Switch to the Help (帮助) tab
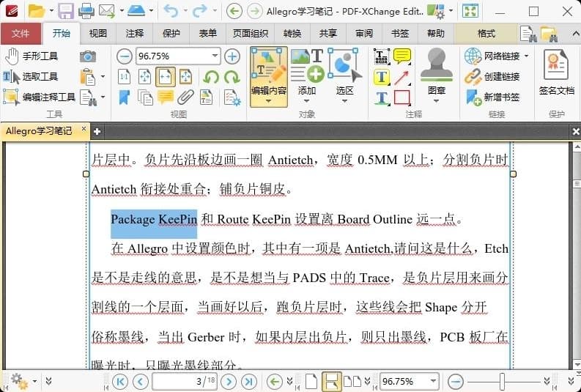Screen dimensions: 581x392 coord(436,34)
